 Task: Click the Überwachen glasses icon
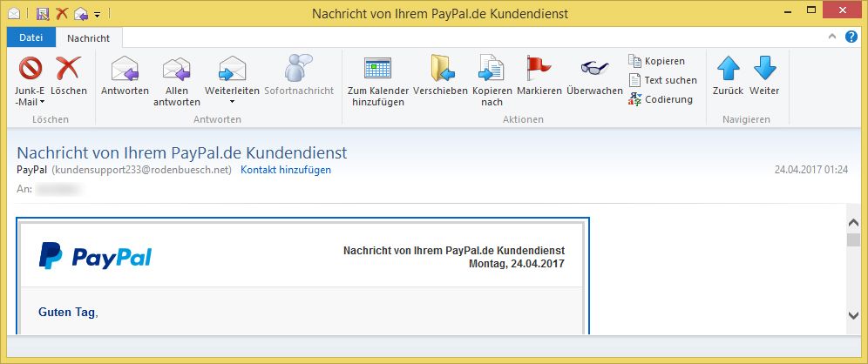coord(594,68)
